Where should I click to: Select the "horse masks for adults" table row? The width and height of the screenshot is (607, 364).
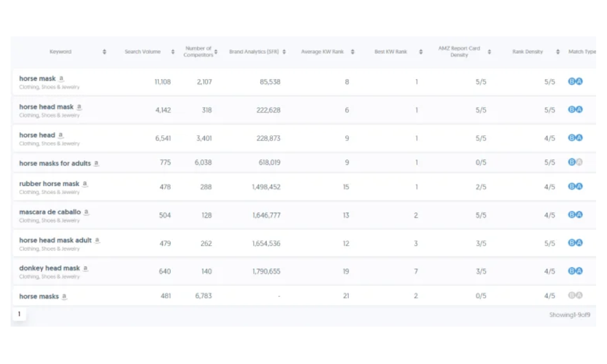(283, 163)
